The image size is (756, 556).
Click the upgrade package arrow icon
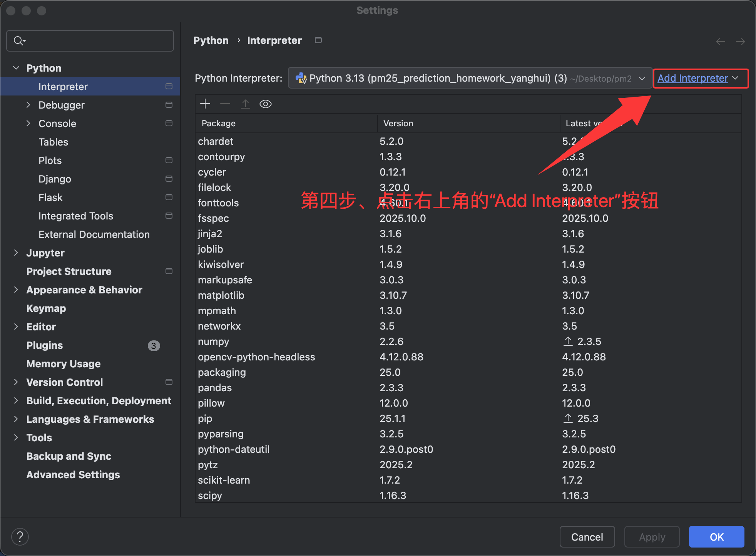coord(245,104)
